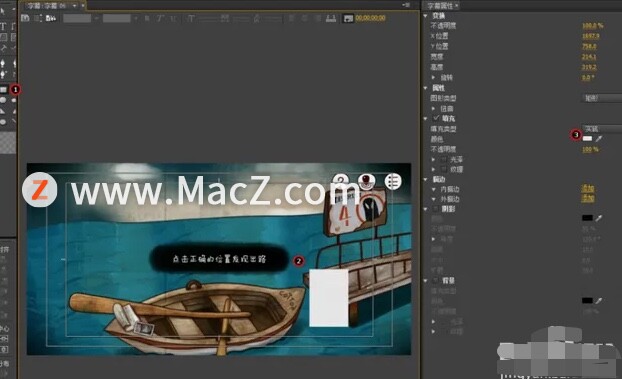Image resolution: width=622 pixels, height=379 pixels.
Task: Select the horizontal Type tool
Action: [3, 27]
